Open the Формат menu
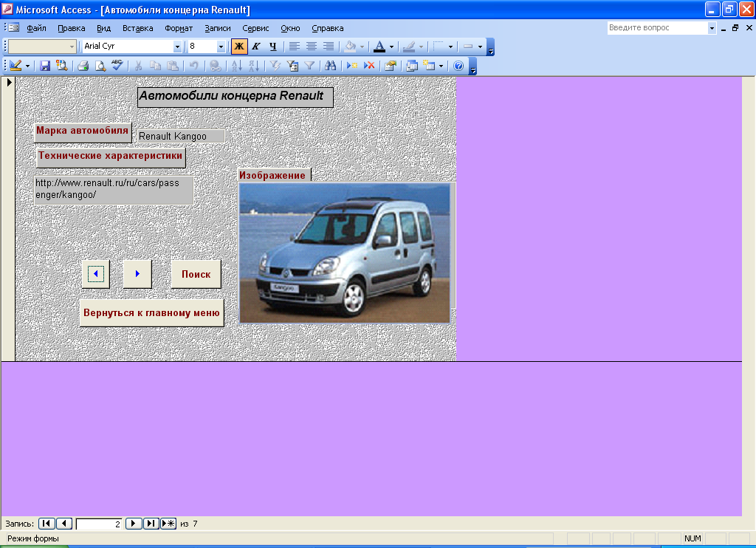Screen dimensions: 756x548 pyautogui.click(x=179, y=28)
